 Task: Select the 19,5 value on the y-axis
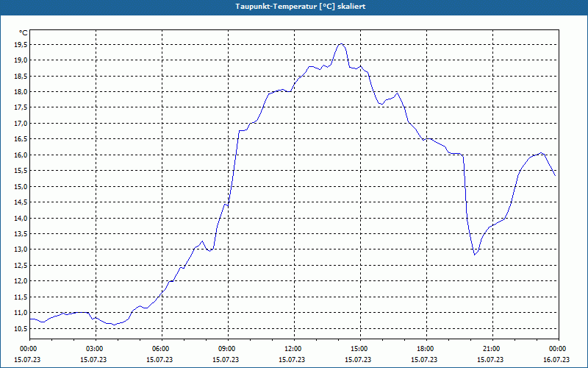(21, 45)
